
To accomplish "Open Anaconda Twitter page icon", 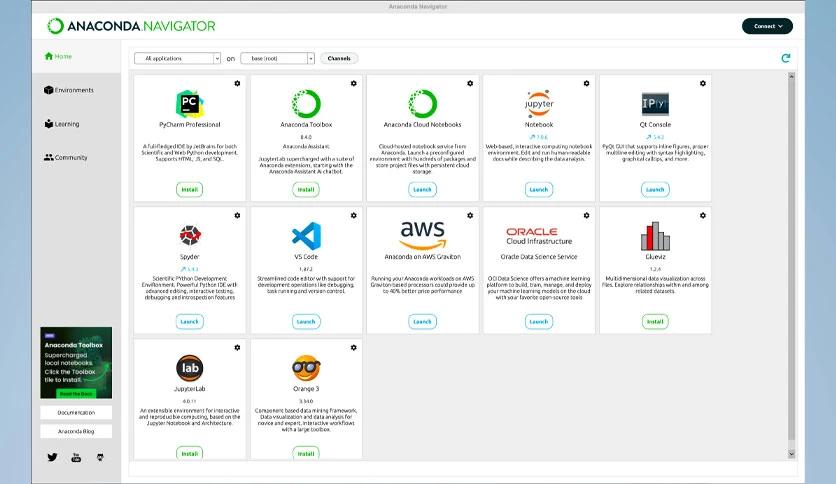I will (x=52, y=457).
